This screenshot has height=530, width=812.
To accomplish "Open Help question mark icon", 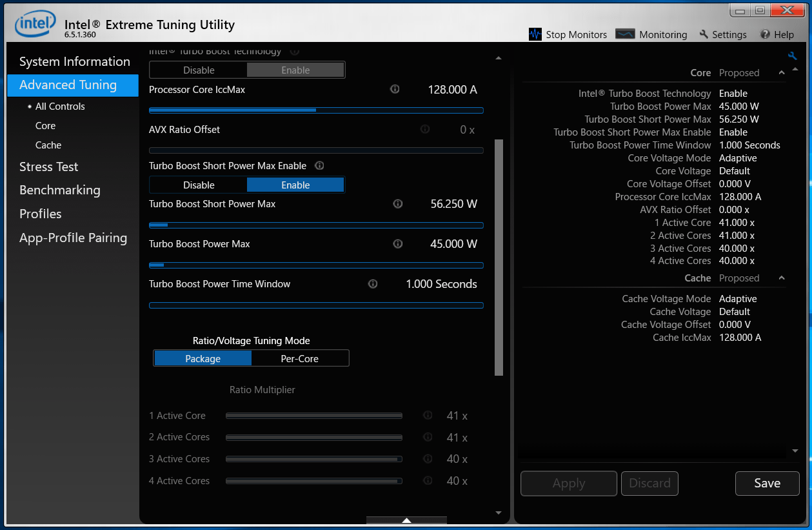I will [765, 34].
